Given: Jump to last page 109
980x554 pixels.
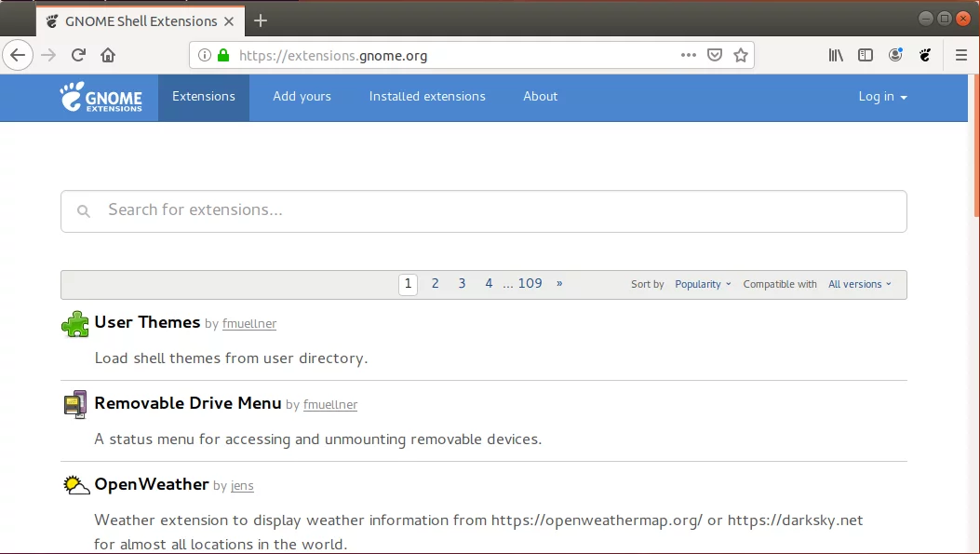Looking at the screenshot, I should click(530, 283).
